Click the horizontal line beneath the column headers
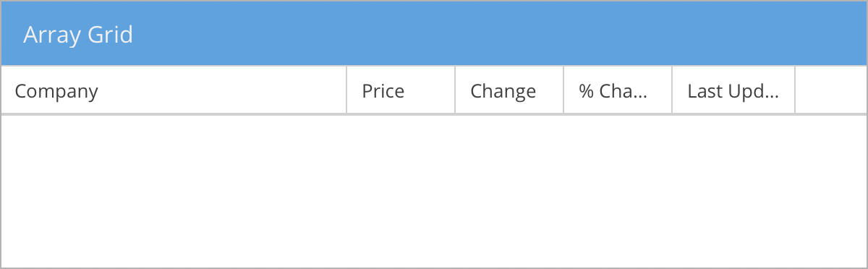The image size is (868, 269). click(x=434, y=114)
